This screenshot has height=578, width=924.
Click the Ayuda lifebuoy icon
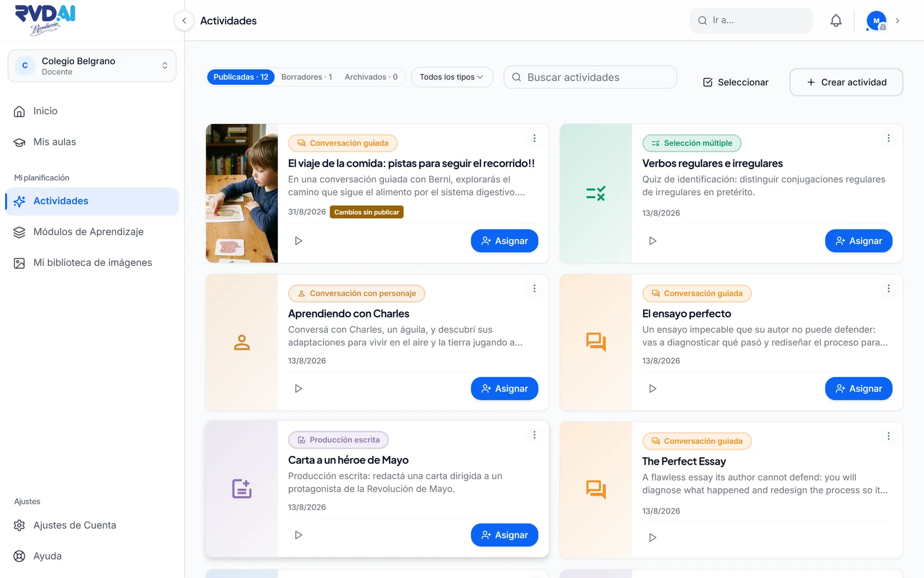(x=19, y=556)
